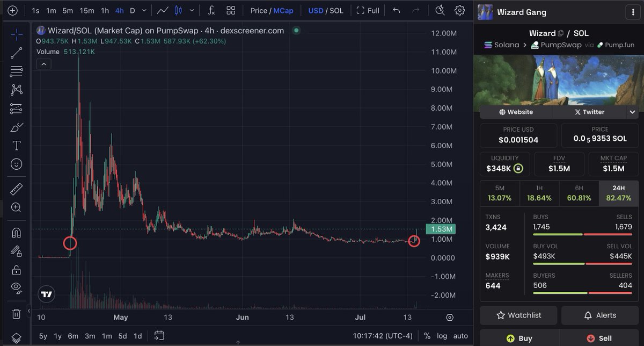Click the add symbol plus icon
Viewport: 644px width, 346px height.
point(12,11)
